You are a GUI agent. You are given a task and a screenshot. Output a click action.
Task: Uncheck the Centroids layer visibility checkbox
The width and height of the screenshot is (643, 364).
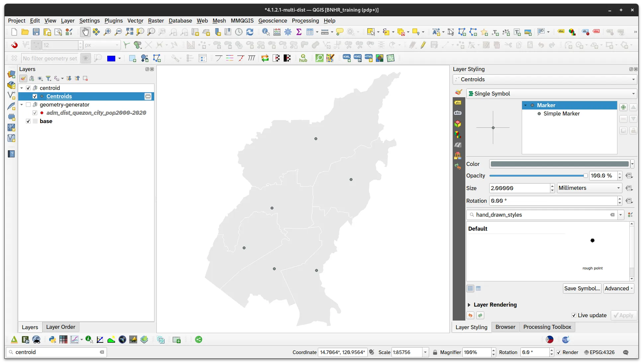pos(35,96)
